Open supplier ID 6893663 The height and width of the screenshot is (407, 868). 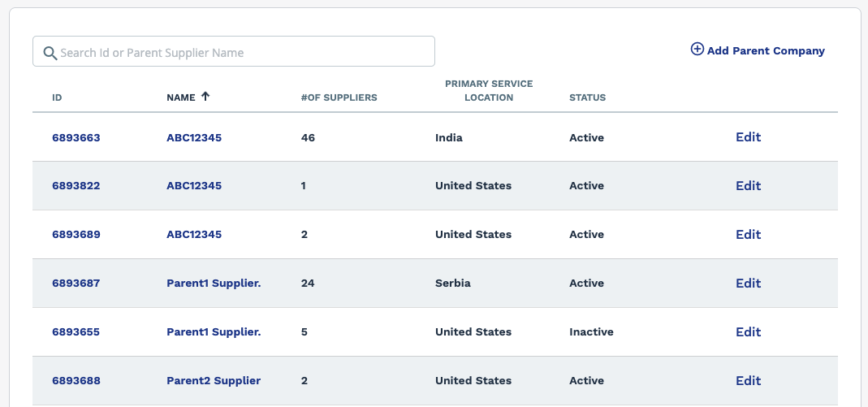pos(76,138)
